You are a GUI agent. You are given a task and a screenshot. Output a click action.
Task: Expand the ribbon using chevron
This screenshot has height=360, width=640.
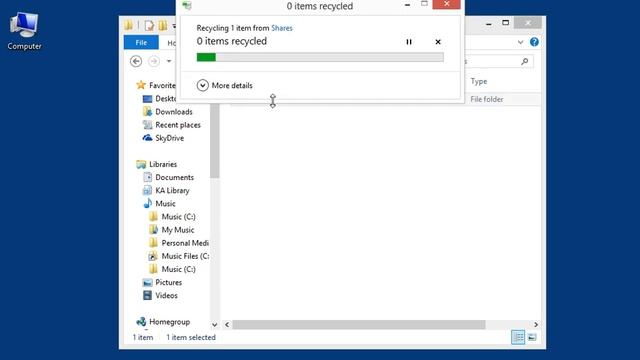520,42
